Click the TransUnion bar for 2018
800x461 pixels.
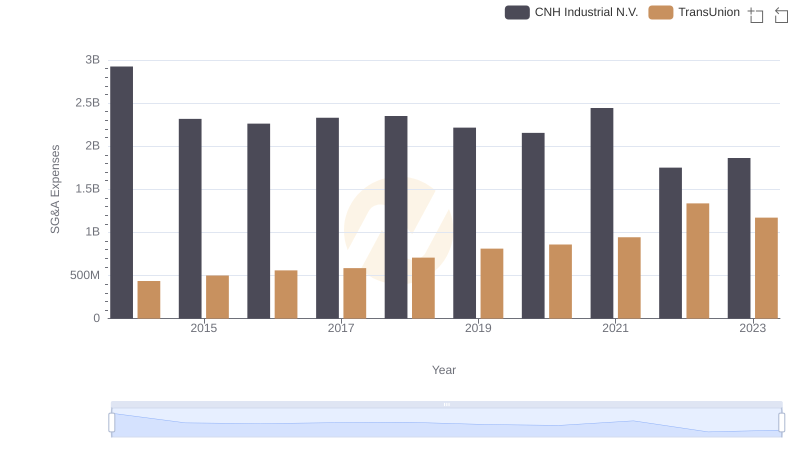click(x=423, y=288)
